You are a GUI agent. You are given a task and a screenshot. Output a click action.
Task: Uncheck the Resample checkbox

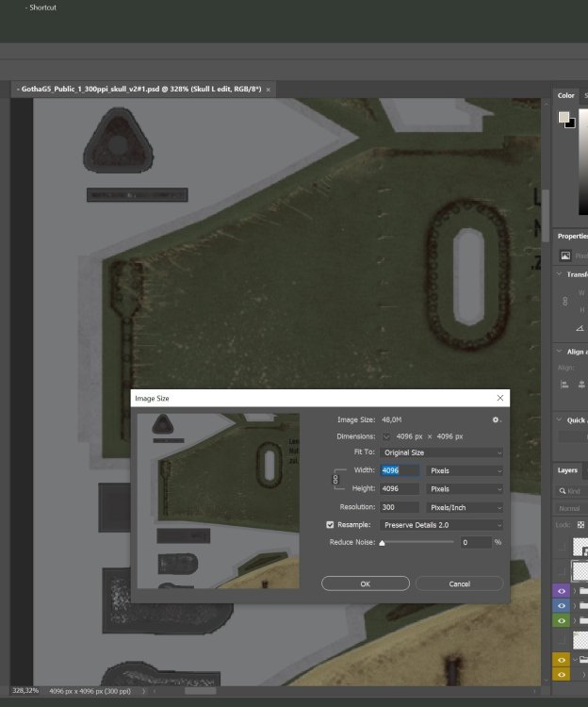(x=330, y=524)
